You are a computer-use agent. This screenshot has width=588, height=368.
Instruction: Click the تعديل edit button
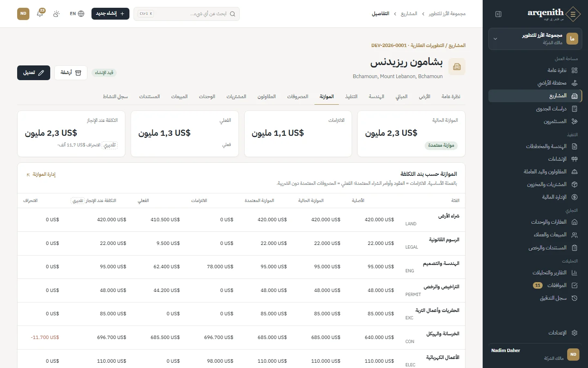(x=33, y=73)
